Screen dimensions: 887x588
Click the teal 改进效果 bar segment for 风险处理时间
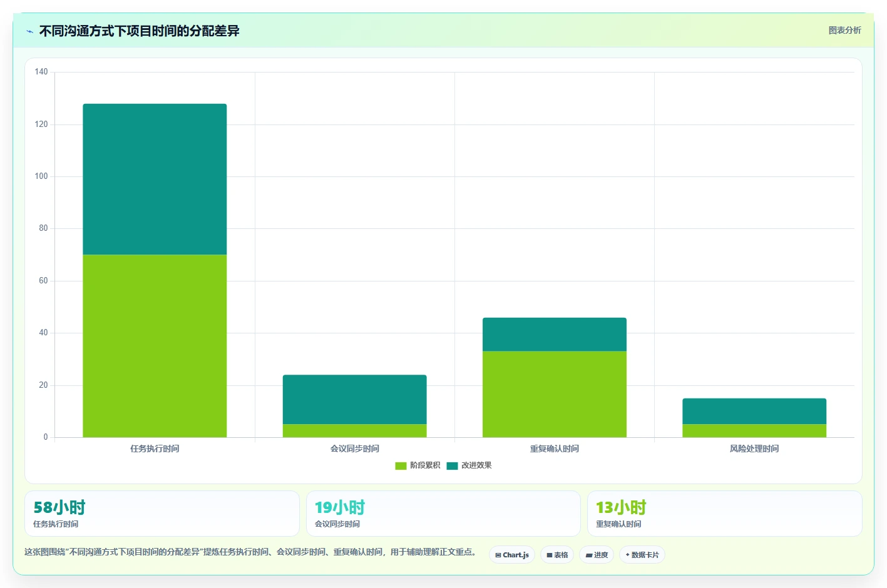pos(754,411)
